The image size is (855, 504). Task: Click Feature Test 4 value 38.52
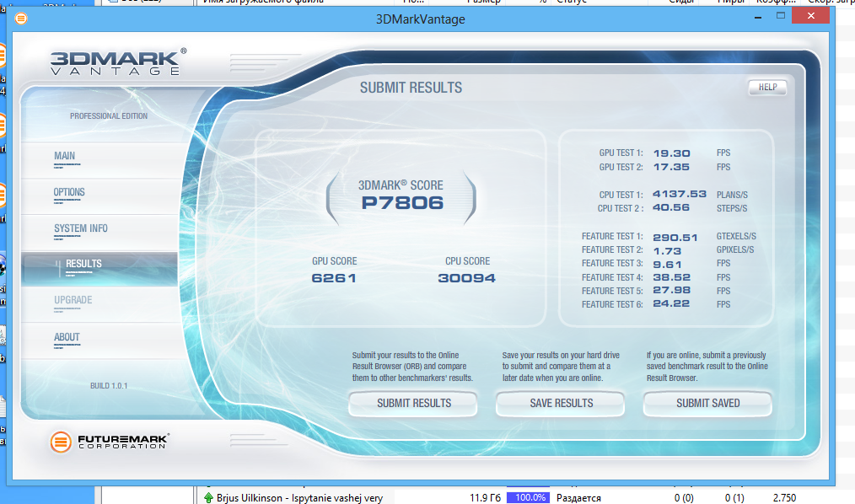671,277
